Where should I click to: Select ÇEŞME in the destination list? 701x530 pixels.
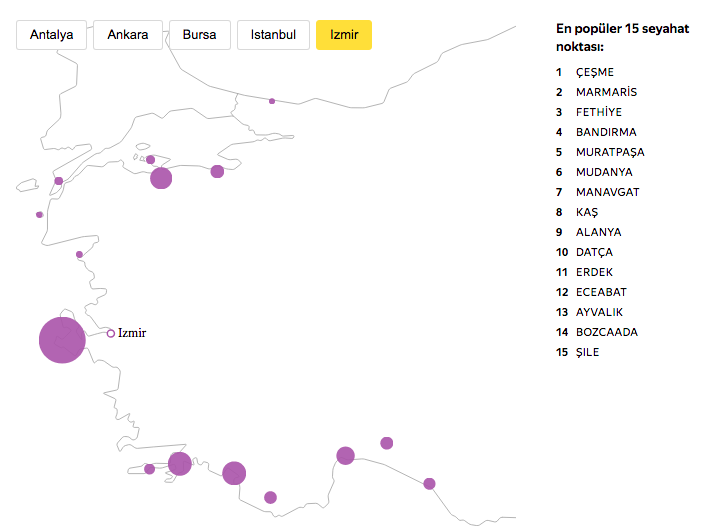tap(594, 72)
